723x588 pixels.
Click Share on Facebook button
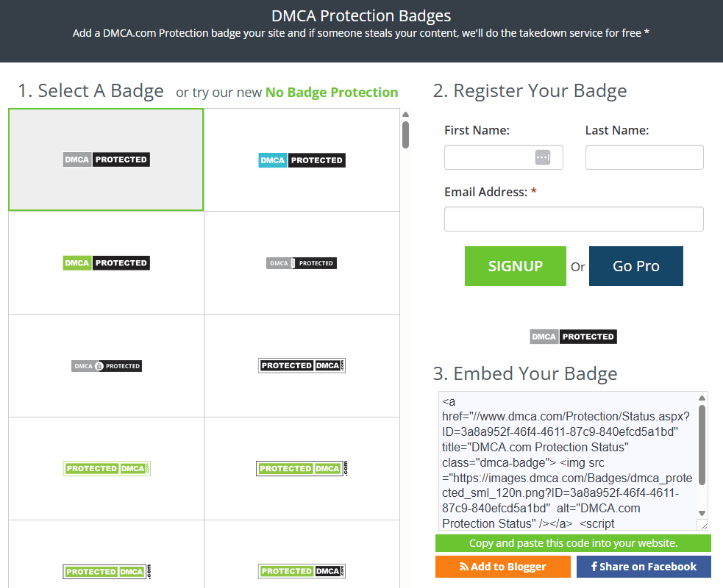click(643, 567)
